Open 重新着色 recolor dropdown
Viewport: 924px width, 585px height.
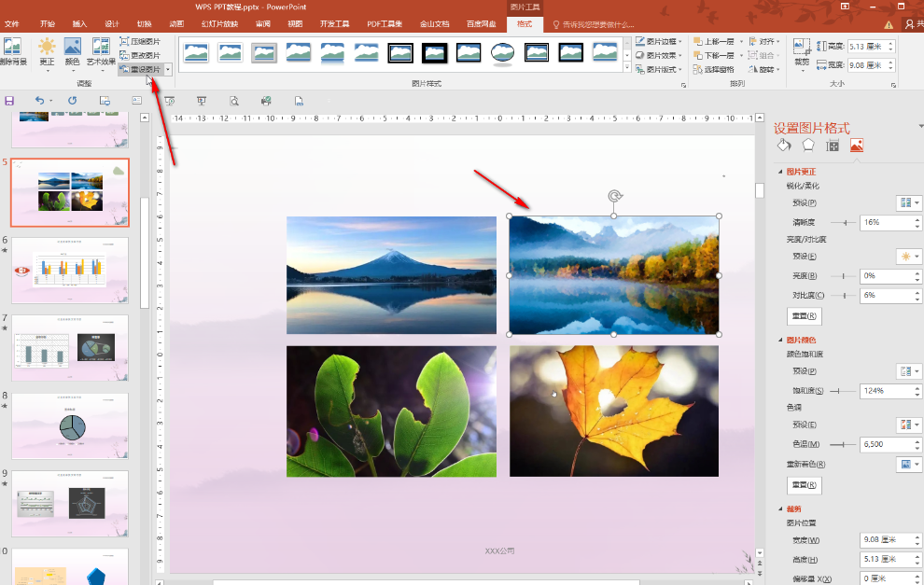pos(908,465)
